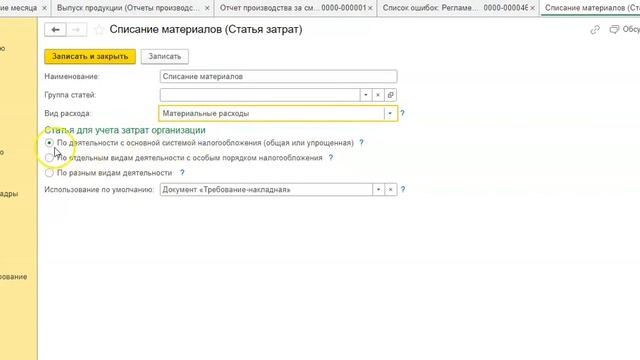Close the Отчет производства за смену tab

(x=370, y=8)
